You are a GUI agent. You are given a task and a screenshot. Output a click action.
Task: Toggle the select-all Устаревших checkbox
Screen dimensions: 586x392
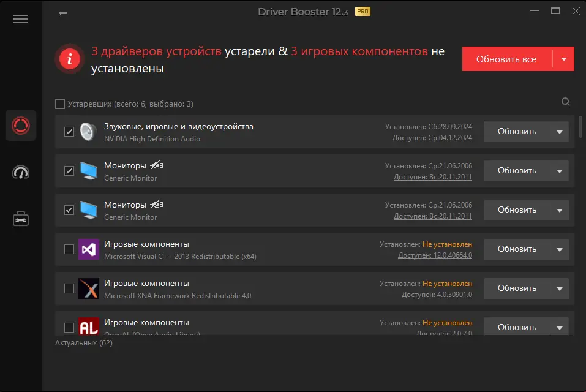[x=60, y=104]
